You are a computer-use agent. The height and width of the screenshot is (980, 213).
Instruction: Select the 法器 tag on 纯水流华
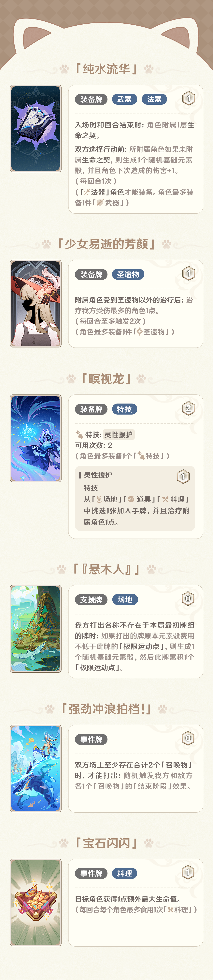pyautogui.click(x=154, y=99)
